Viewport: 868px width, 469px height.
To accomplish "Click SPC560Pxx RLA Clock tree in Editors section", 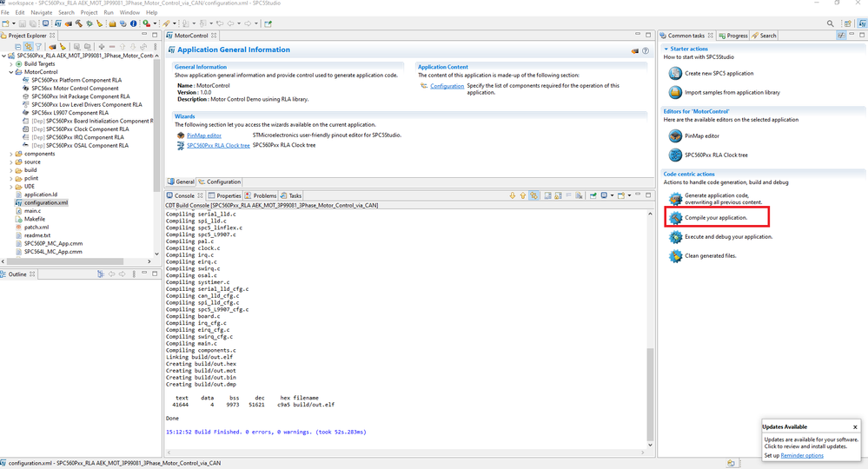I will coord(716,155).
